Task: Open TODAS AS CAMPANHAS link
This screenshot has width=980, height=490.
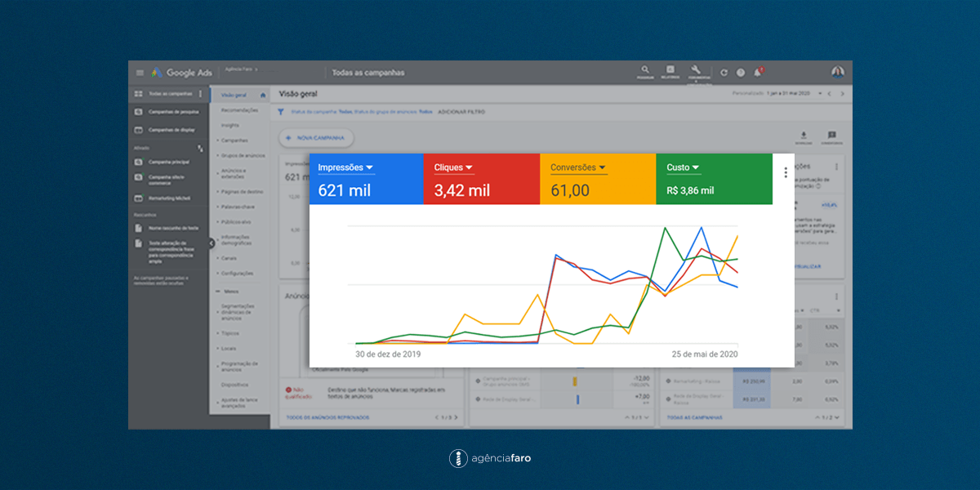Action: point(694,417)
